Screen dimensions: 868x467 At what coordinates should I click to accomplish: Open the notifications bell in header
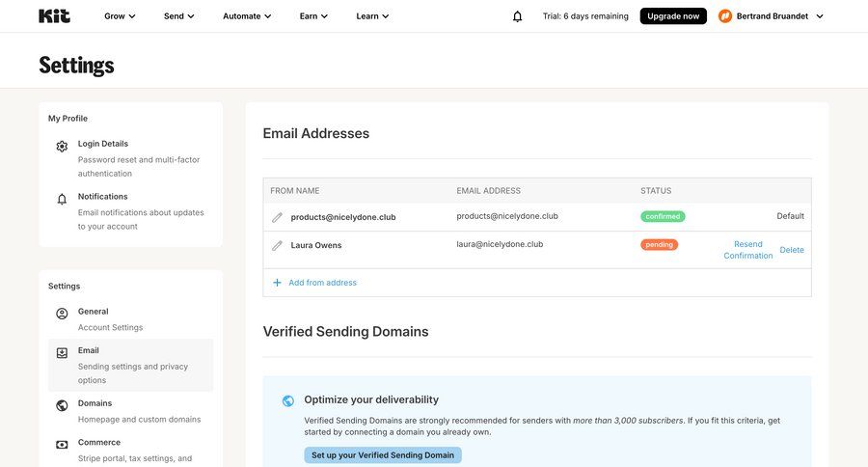[517, 16]
